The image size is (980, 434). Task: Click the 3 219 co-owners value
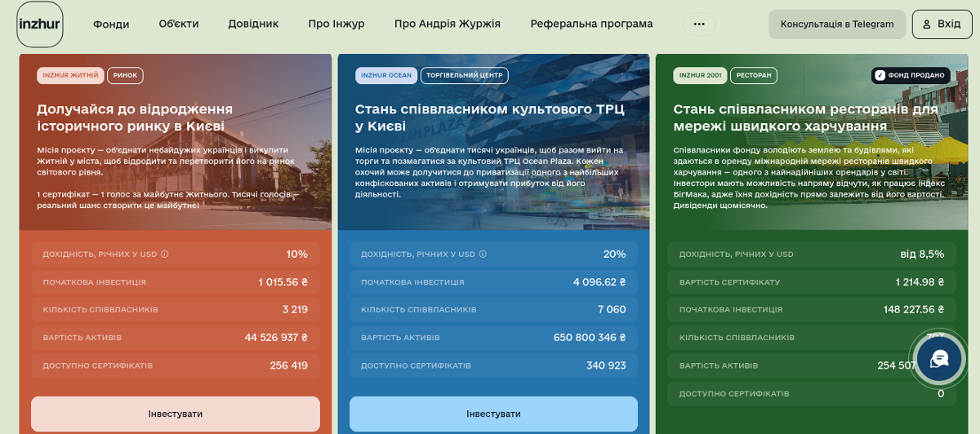295,310
